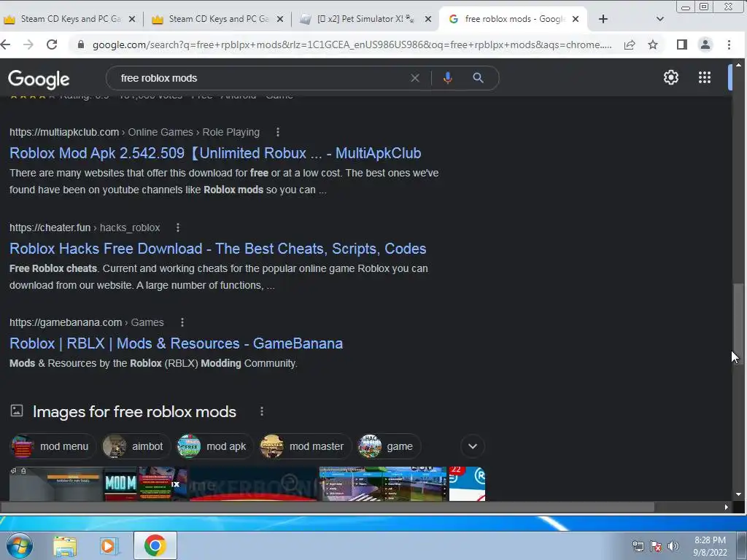
Task: Open options for Images for free roblox mods
Action: pos(262,411)
